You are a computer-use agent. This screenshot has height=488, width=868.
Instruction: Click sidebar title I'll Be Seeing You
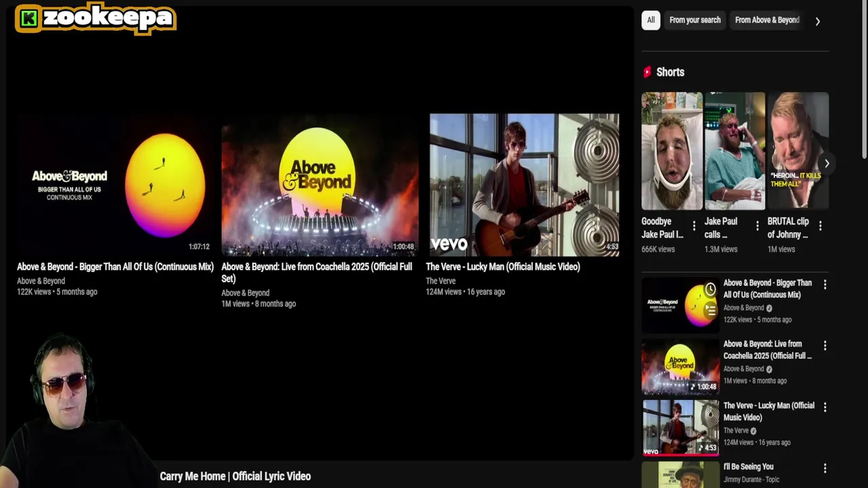(x=749, y=466)
